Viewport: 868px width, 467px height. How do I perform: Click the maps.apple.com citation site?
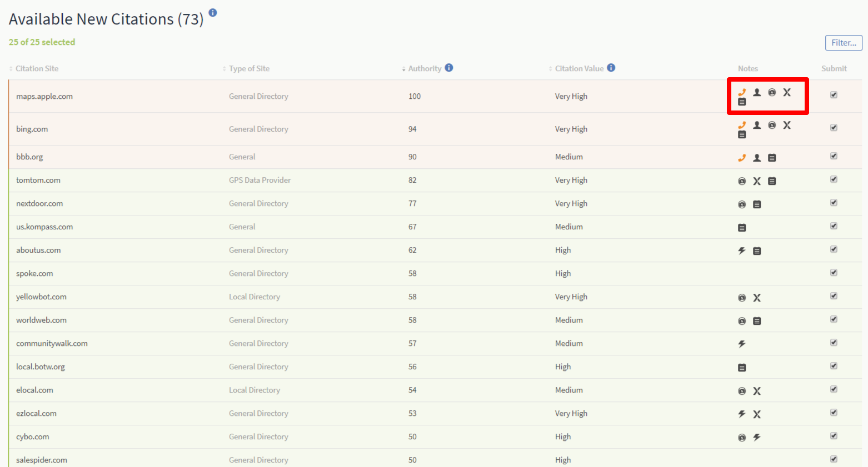(44, 96)
